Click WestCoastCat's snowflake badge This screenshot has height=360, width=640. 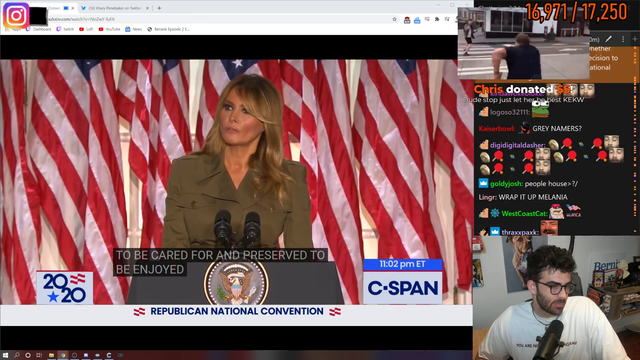495,213
